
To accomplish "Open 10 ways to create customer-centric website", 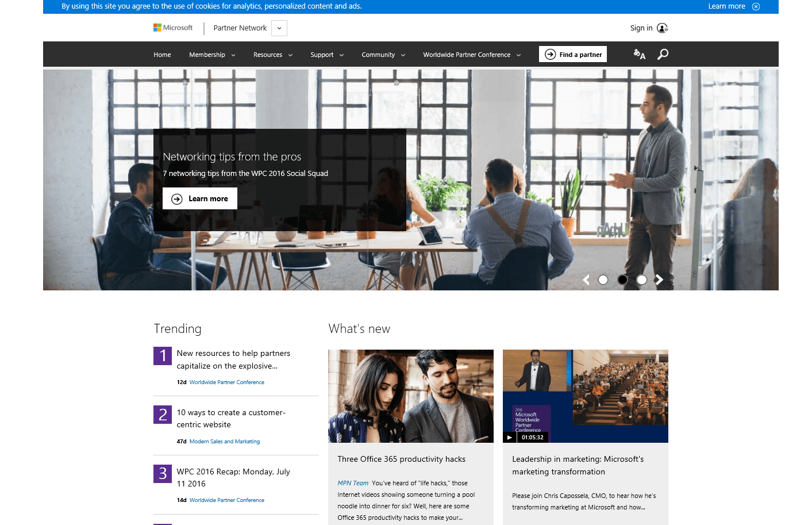I will point(231,419).
